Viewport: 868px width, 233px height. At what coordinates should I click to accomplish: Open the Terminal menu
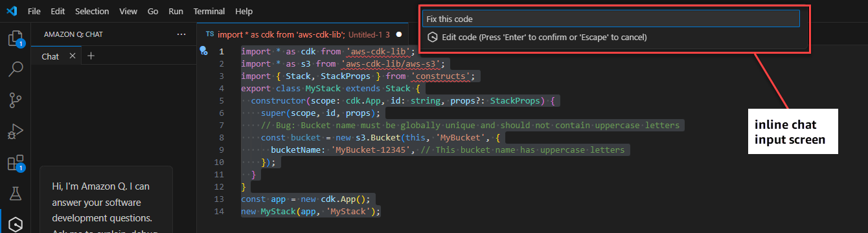pyautogui.click(x=209, y=12)
